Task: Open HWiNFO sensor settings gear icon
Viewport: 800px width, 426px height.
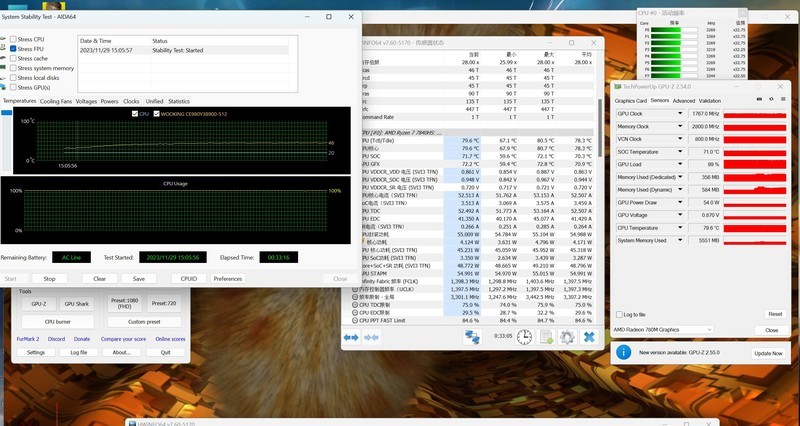Action: (x=567, y=338)
